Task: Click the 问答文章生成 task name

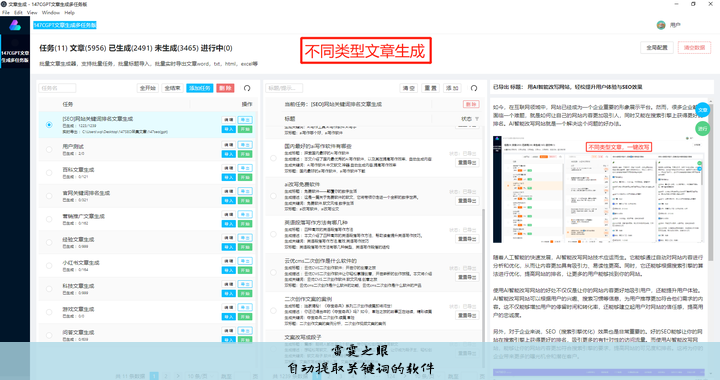Action: 79,332
